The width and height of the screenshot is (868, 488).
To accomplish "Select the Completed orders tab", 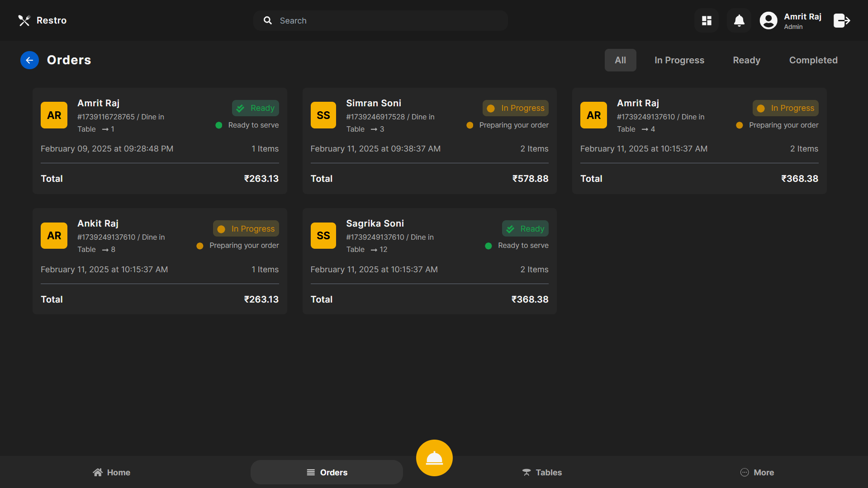I will [813, 60].
